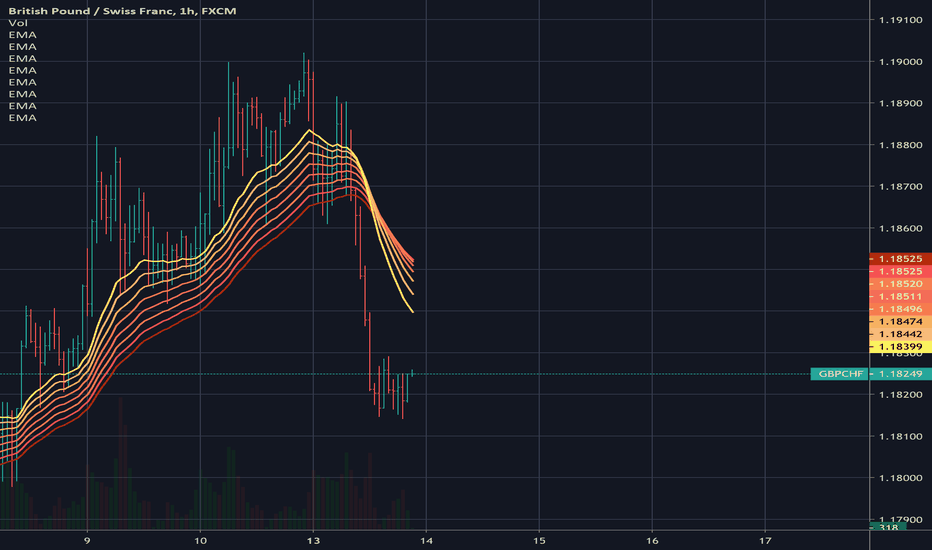932x550 pixels.
Task: Click date label 13 on time axis
Action: (313, 541)
